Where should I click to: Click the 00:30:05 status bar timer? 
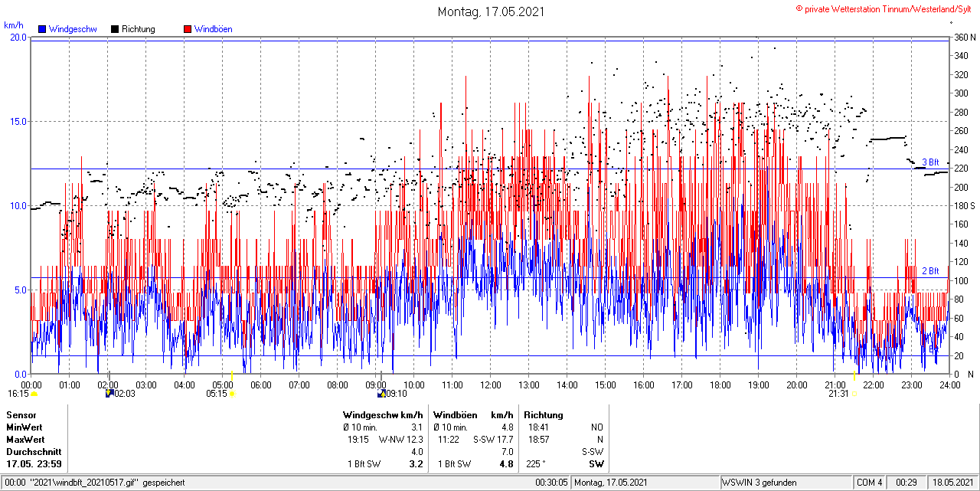(551, 483)
